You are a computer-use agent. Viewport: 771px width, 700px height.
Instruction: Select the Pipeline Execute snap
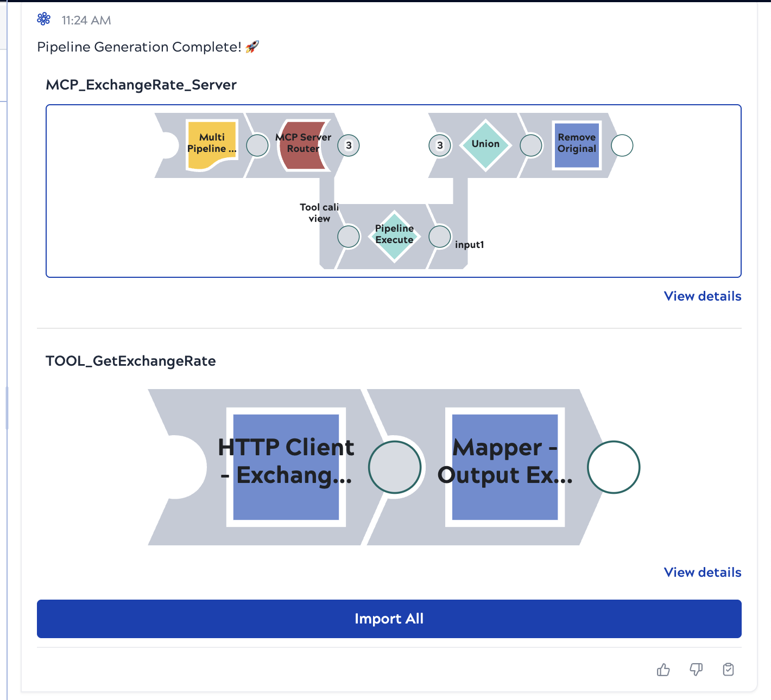click(x=394, y=236)
